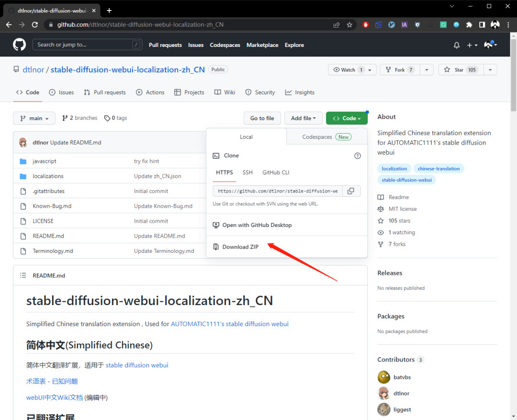Expand the Fork options dropdown
This screenshot has width=517, height=420.
pyautogui.click(x=427, y=69)
